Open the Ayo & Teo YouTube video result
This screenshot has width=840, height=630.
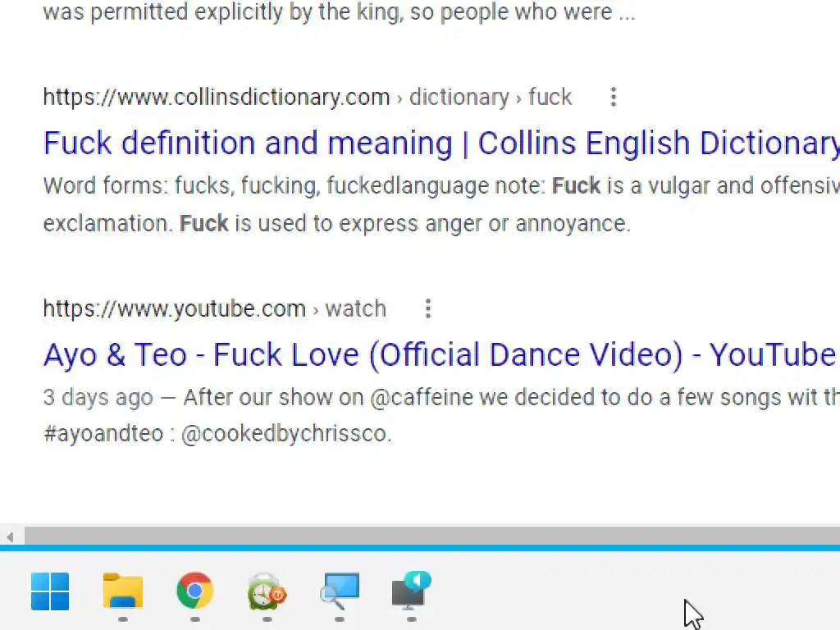click(x=440, y=354)
